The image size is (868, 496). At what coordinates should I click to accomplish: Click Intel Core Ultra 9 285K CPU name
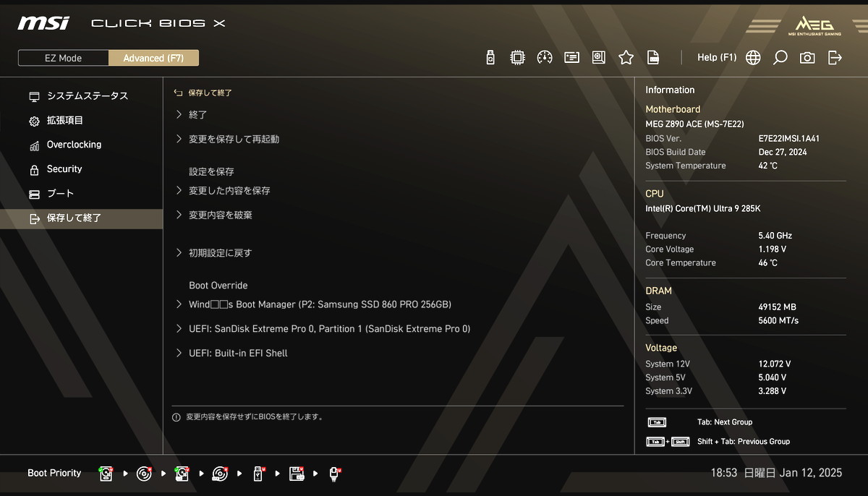point(703,209)
